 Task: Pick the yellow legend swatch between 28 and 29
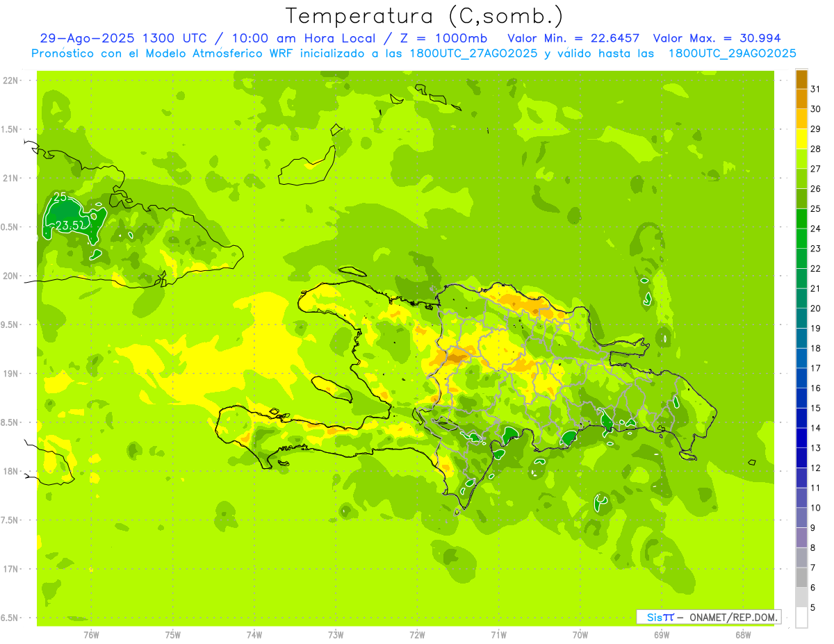click(x=801, y=139)
